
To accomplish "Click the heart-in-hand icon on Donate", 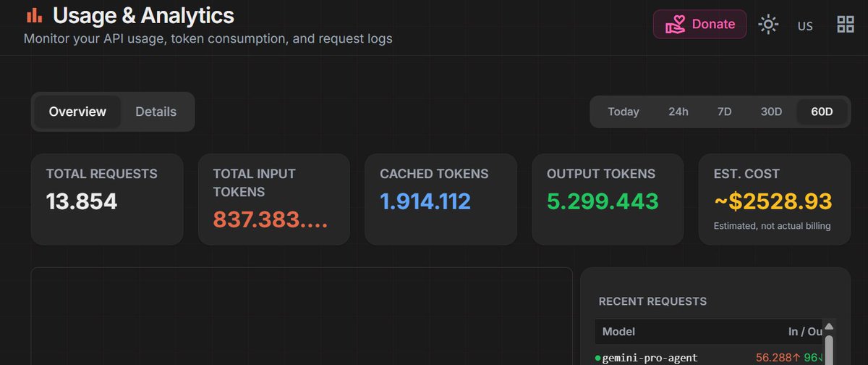I will click(x=675, y=24).
